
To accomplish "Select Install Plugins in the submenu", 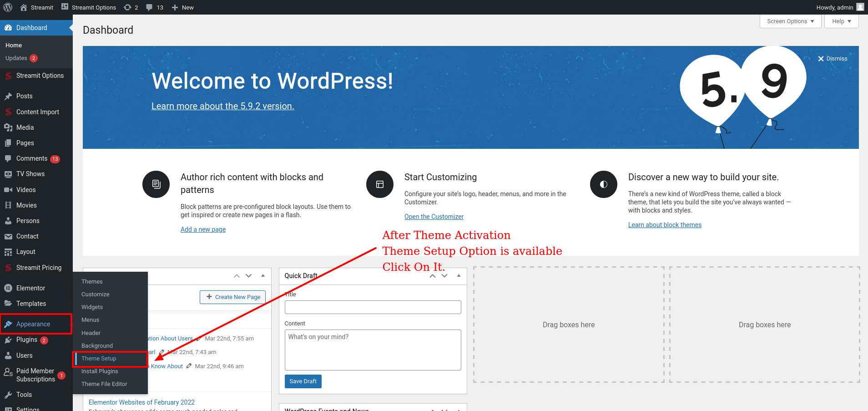I will click(x=110, y=371).
